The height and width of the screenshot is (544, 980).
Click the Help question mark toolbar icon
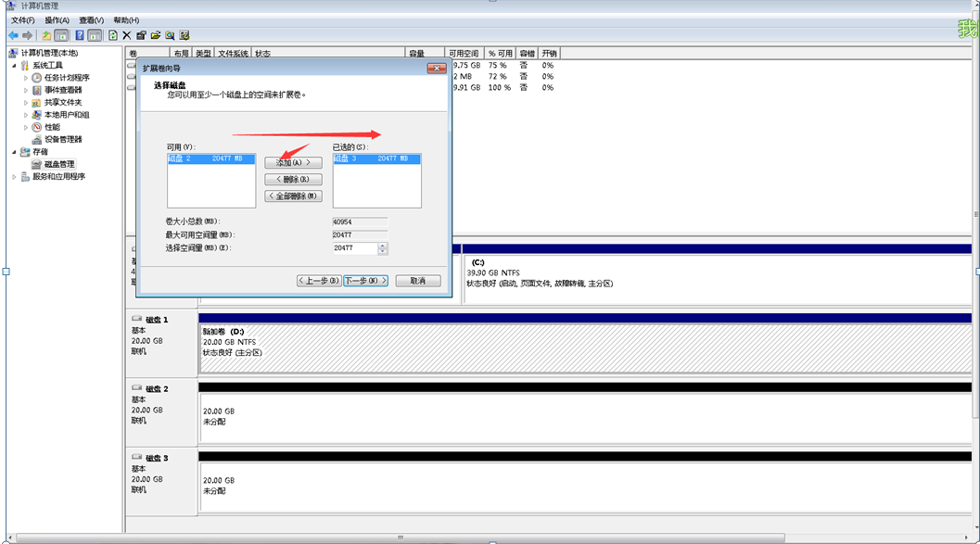point(80,35)
